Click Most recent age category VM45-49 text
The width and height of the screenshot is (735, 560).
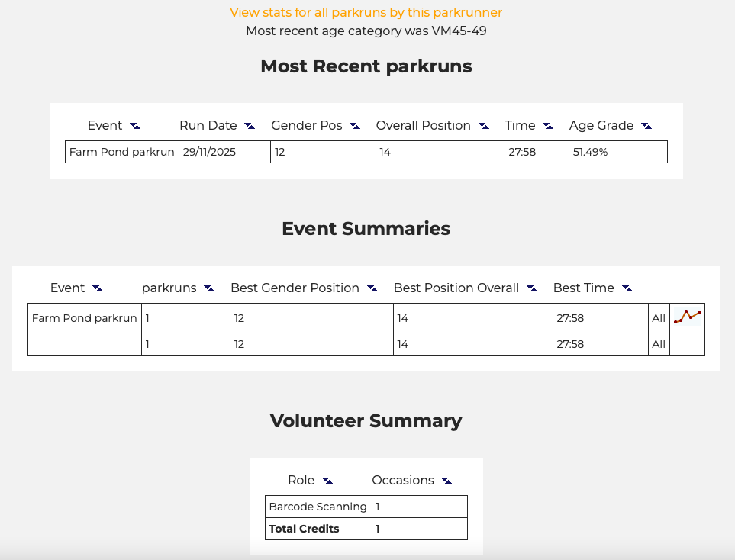click(x=366, y=31)
